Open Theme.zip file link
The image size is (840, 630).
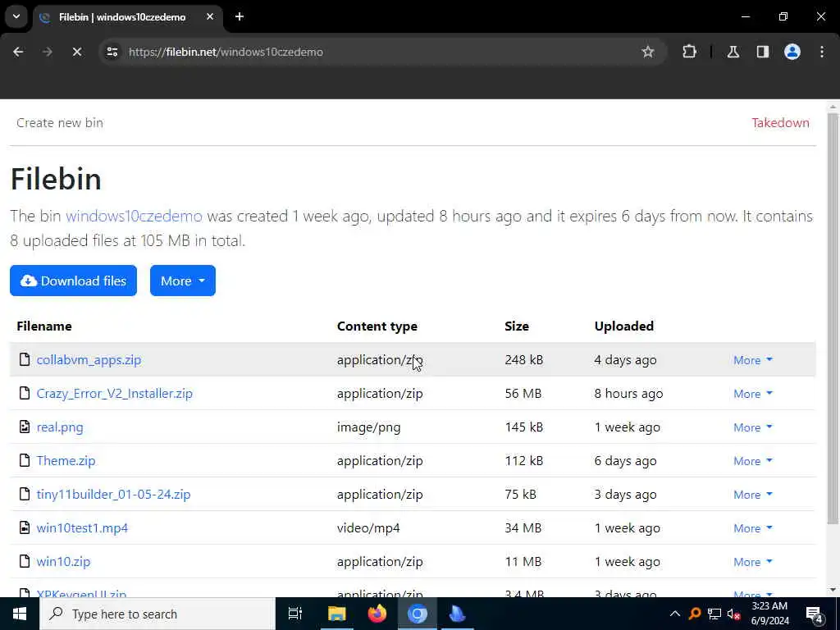click(x=66, y=461)
